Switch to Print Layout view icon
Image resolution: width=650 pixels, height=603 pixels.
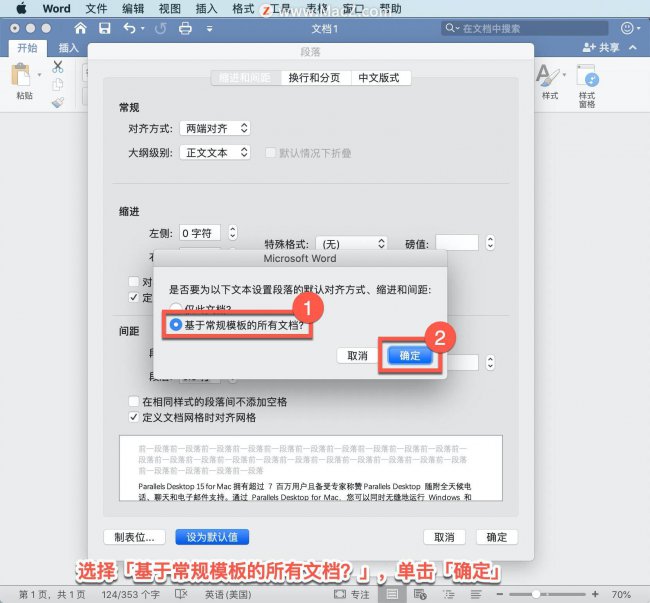(x=392, y=594)
